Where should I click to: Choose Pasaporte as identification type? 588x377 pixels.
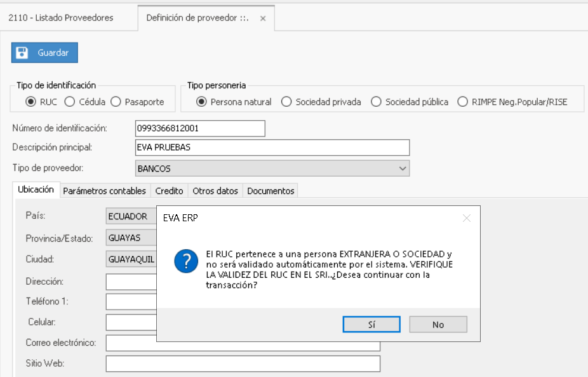click(x=116, y=102)
